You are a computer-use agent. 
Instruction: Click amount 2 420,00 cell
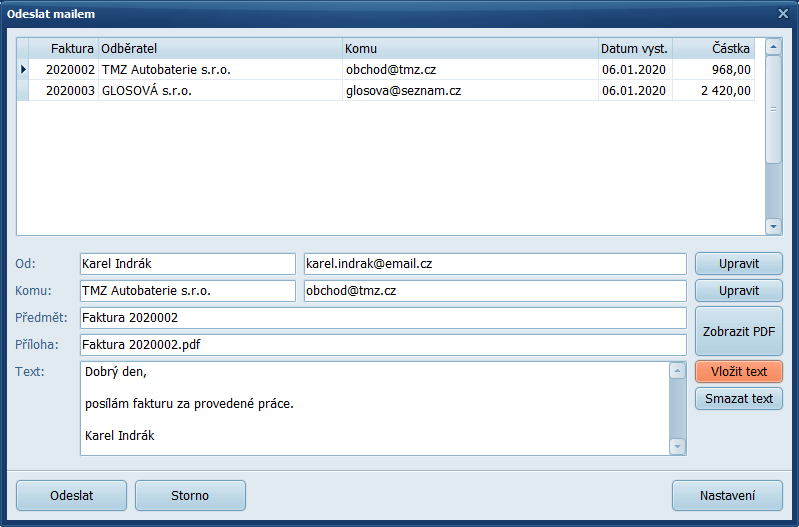(x=713, y=91)
